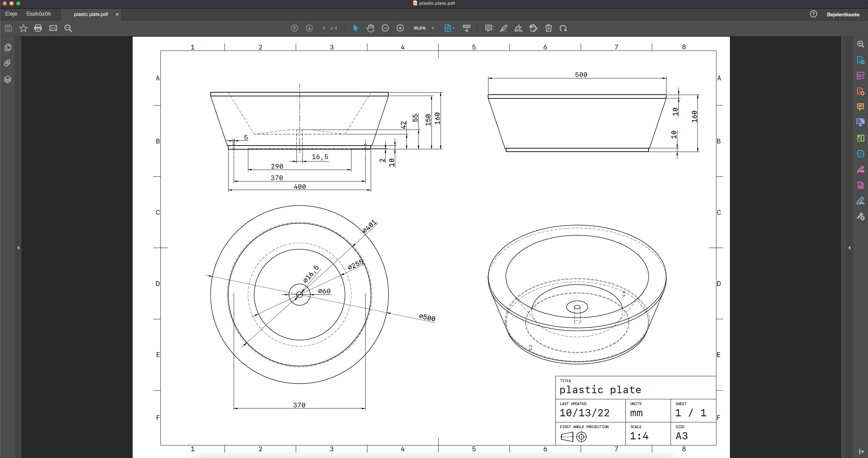Open the Find text magnifier tool
This screenshot has width=868, height=458.
point(68,28)
